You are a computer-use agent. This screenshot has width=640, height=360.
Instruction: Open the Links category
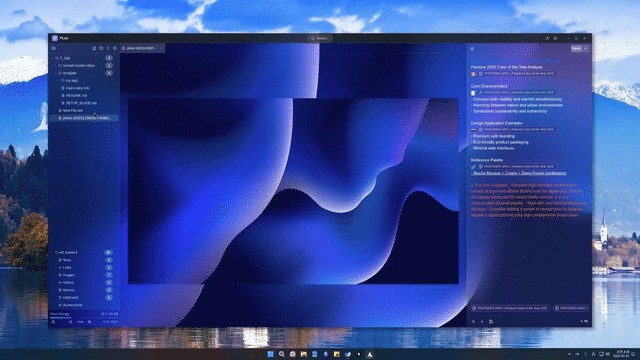coord(67,267)
